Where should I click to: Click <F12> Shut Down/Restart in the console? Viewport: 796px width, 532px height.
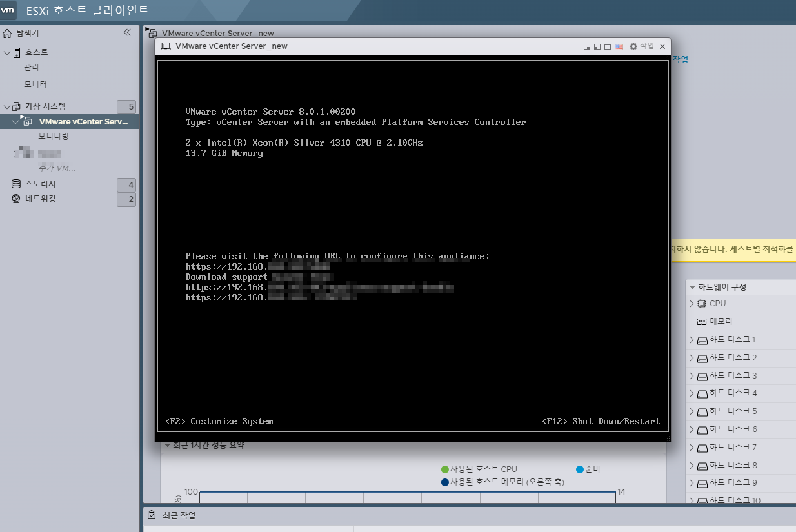click(x=601, y=421)
